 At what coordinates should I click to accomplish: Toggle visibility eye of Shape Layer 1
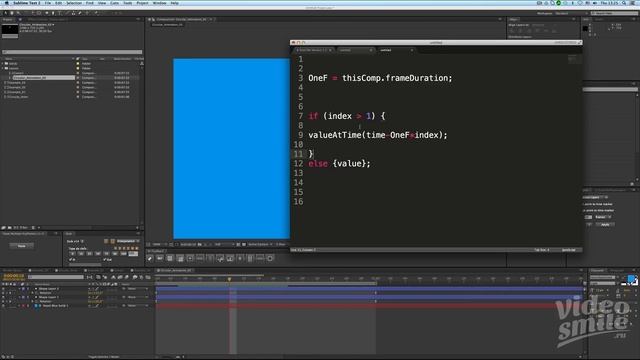(3, 297)
